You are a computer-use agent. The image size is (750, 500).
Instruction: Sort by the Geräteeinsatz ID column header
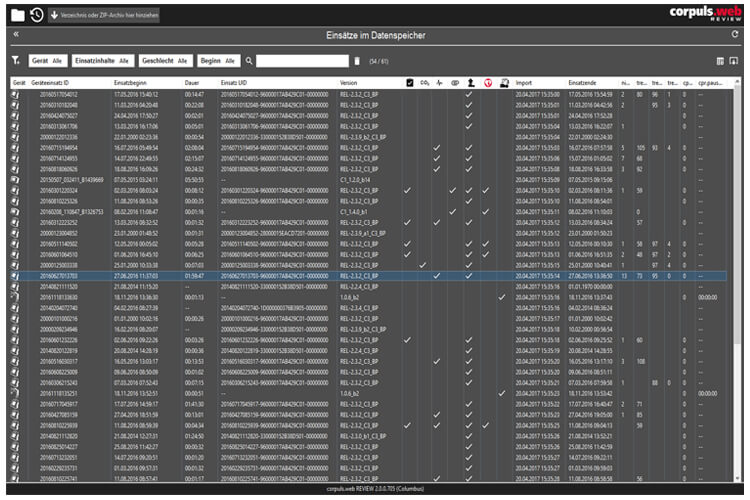coord(50,83)
